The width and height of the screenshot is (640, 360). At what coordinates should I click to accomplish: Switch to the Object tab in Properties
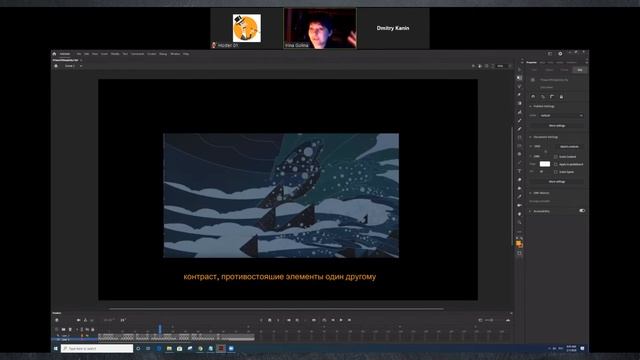point(549,70)
